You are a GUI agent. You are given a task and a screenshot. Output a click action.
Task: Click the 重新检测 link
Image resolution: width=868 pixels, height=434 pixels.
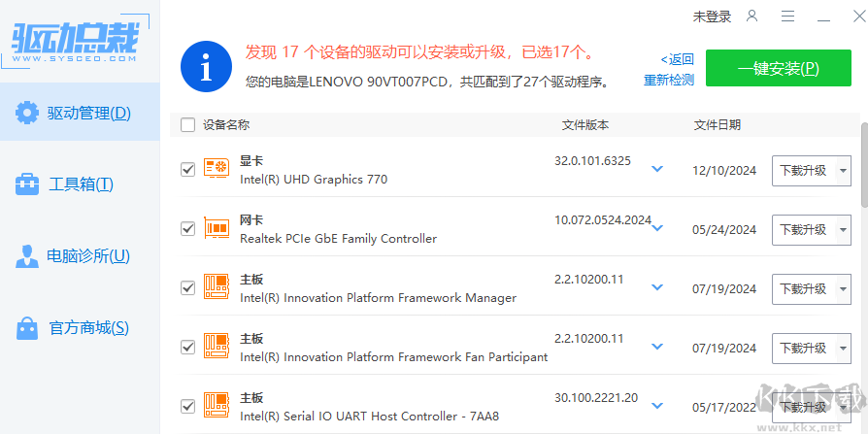669,81
